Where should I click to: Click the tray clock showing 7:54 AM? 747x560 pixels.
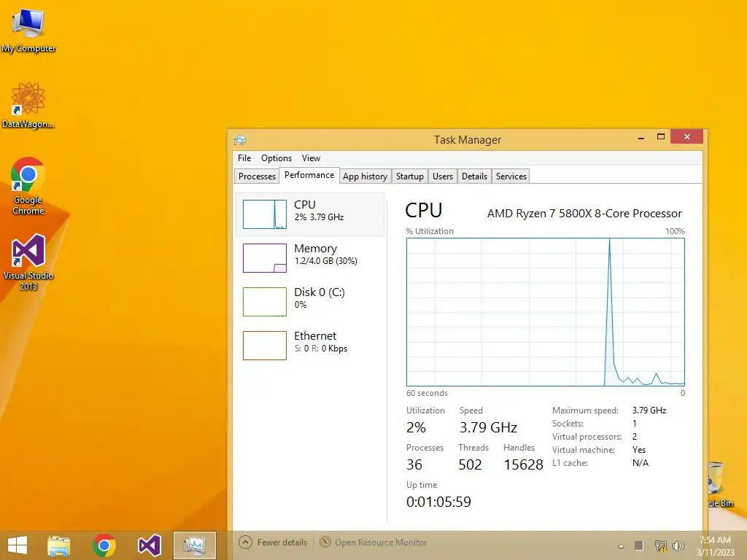click(715, 546)
